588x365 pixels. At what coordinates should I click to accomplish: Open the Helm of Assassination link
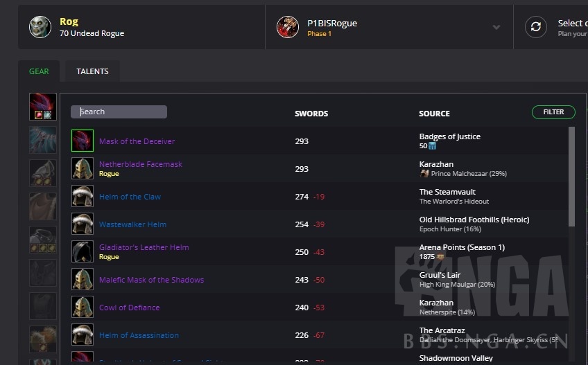coord(139,335)
